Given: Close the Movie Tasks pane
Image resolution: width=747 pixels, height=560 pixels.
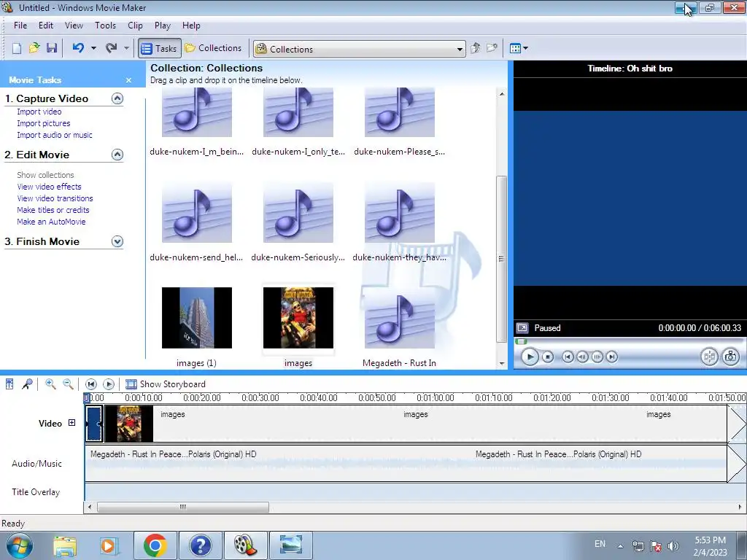Looking at the screenshot, I should pyautogui.click(x=128, y=80).
